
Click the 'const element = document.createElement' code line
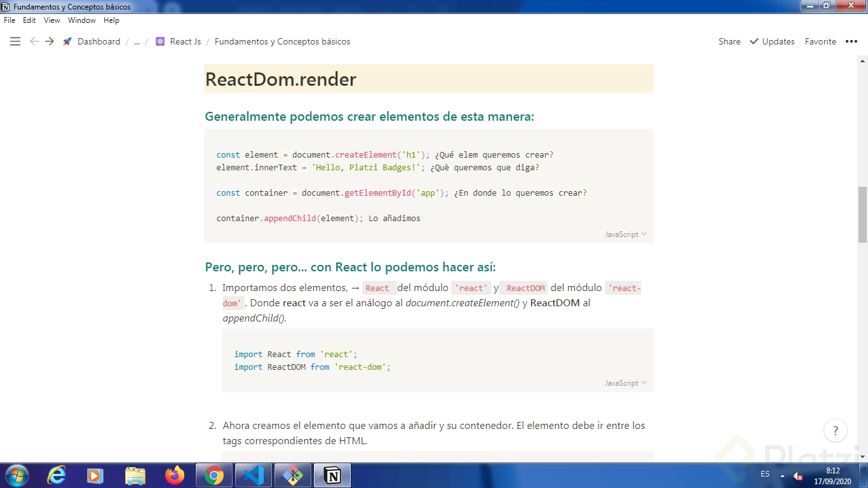pyautogui.click(x=385, y=155)
